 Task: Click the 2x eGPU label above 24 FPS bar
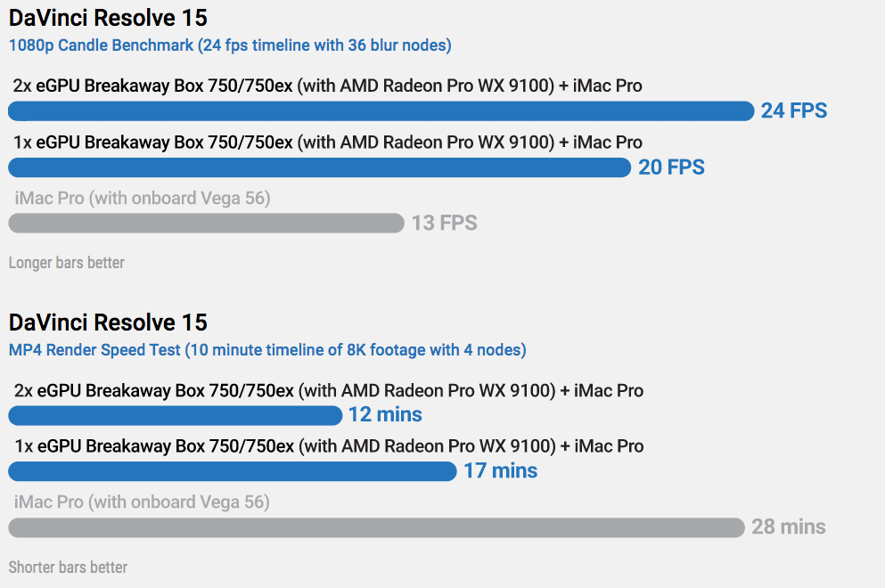[327, 86]
